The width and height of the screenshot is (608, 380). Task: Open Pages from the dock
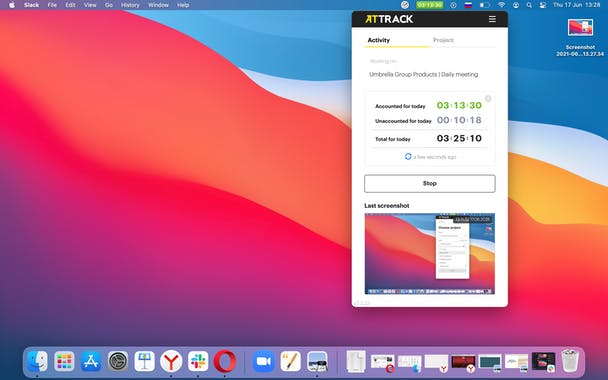point(290,361)
